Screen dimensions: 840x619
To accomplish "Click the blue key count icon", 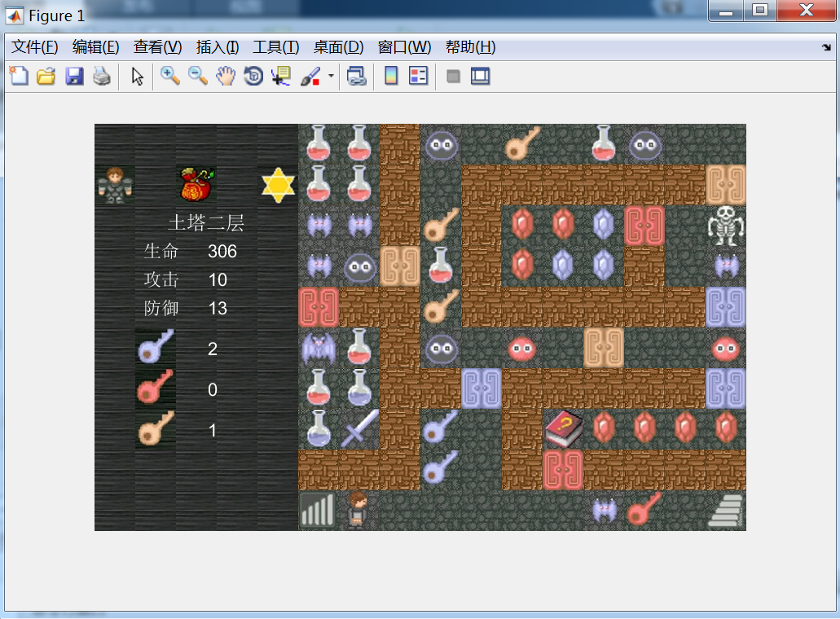I will (x=156, y=347).
